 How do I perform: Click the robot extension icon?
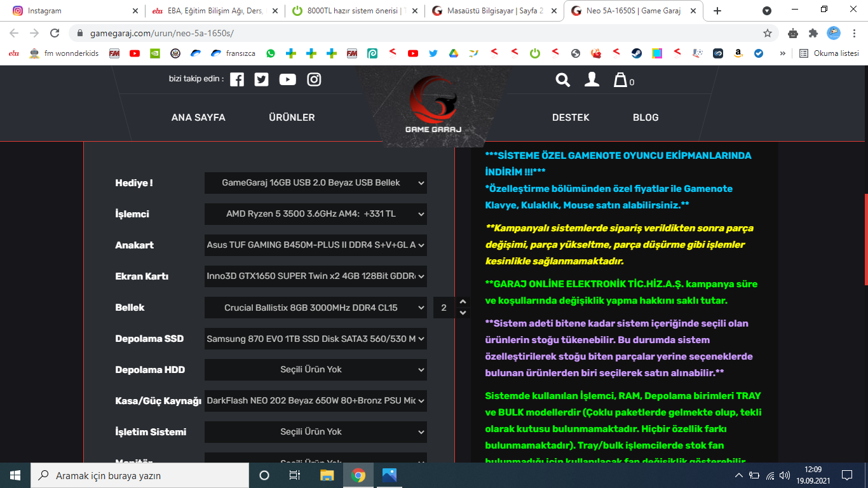pos(792,33)
